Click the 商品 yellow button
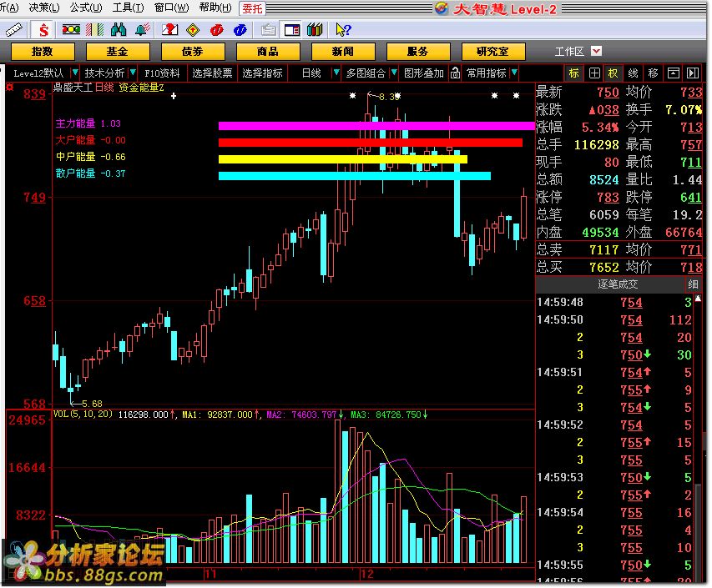The image size is (712, 588). click(x=267, y=51)
